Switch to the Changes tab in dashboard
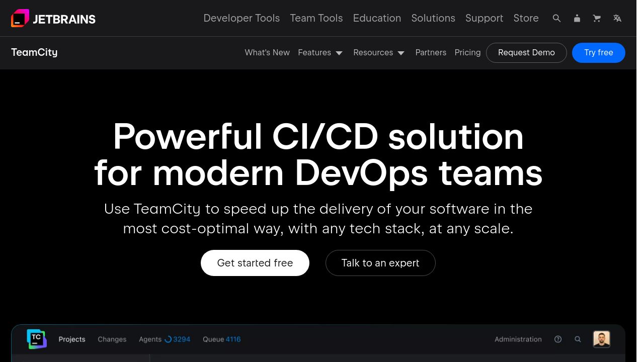Viewport: 644px width, 362px height. [112, 339]
